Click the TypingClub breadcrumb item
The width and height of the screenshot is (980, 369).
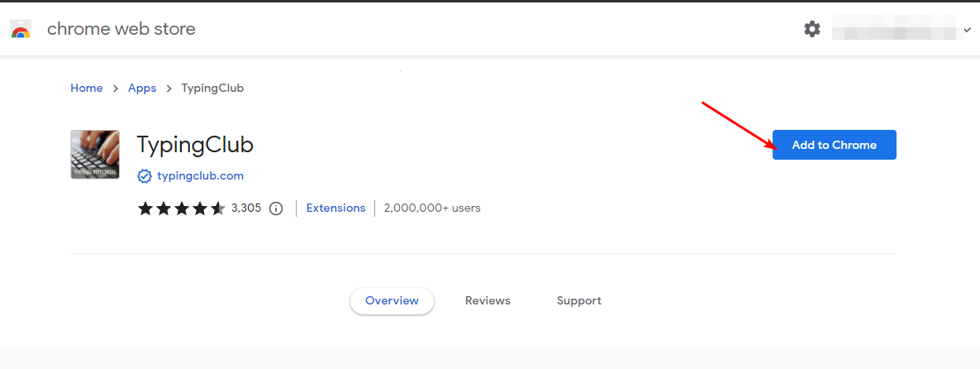[212, 88]
